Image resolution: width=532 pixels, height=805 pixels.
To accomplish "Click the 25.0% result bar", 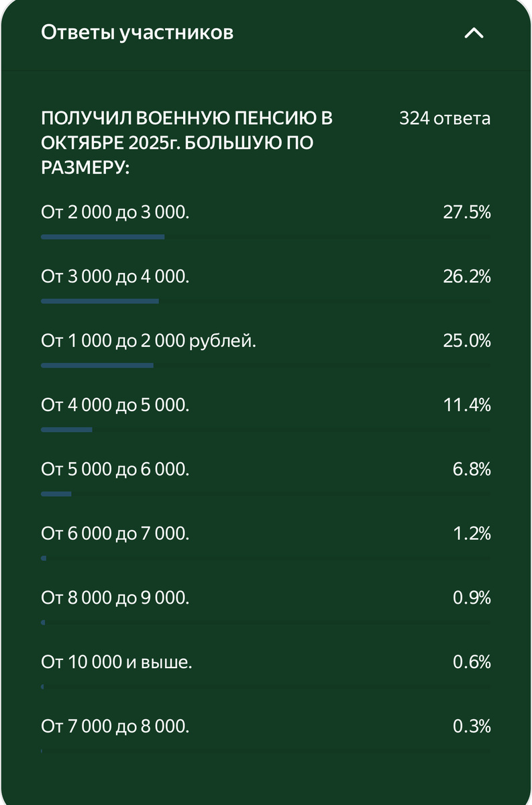I will 97,366.
